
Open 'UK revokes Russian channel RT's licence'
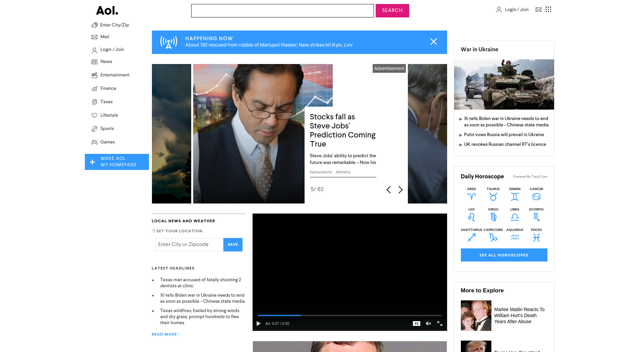click(505, 144)
